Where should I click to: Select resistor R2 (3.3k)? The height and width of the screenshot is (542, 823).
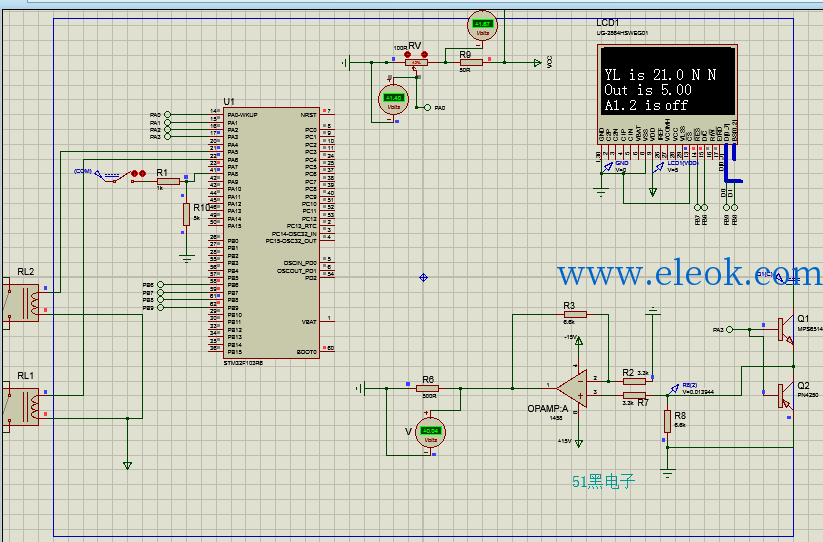tap(634, 381)
